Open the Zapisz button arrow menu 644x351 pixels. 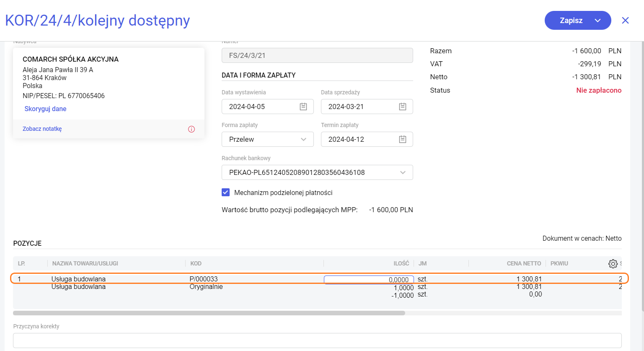(x=597, y=21)
